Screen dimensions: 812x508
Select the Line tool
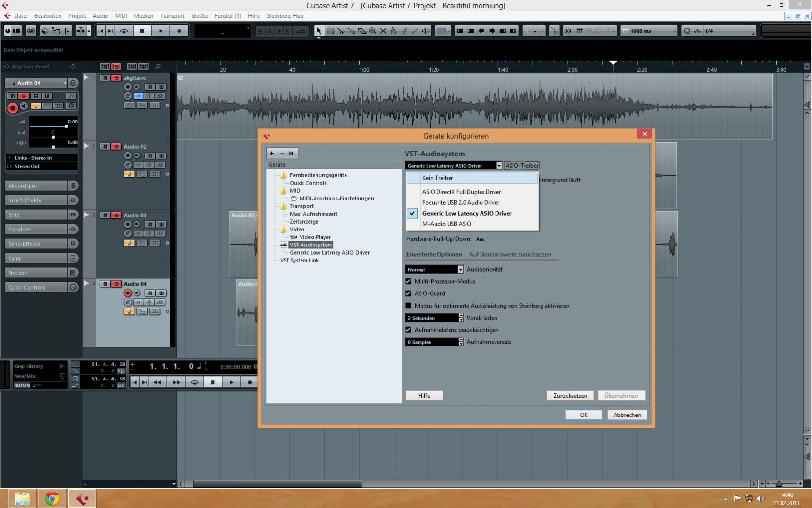pyautogui.click(x=415, y=31)
